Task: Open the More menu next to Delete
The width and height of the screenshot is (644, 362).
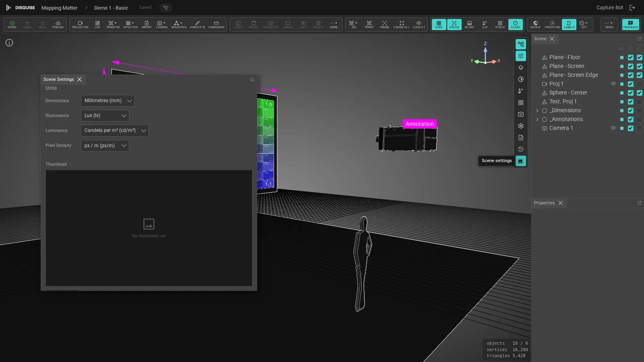Action: [x=334, y=25]
